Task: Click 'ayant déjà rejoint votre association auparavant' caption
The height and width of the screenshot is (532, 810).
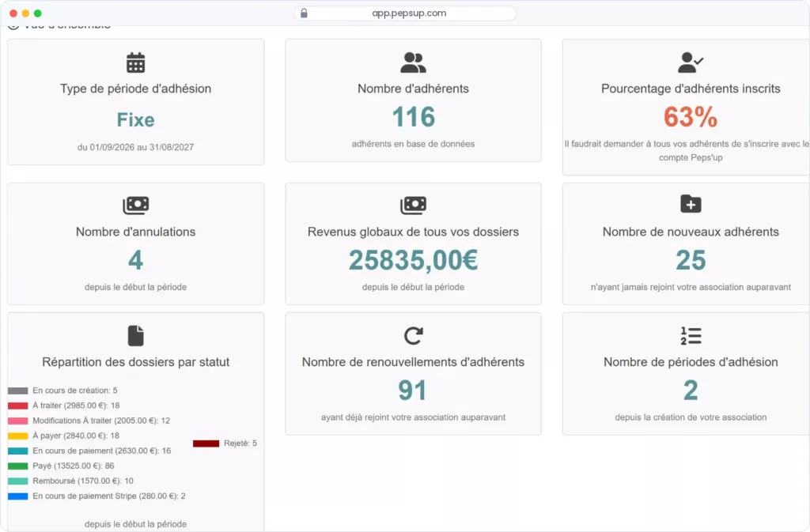Action: (413, 417)
